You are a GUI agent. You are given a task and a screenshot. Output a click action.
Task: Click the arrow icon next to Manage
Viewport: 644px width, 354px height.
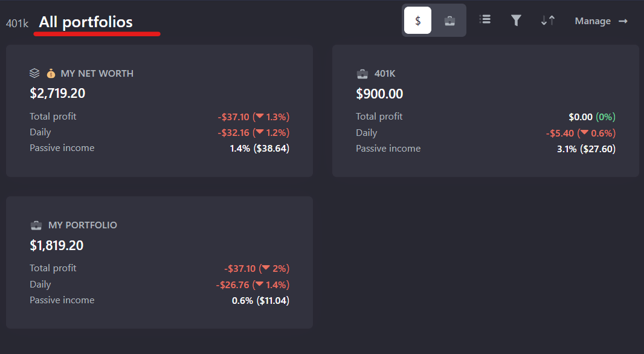623,21
